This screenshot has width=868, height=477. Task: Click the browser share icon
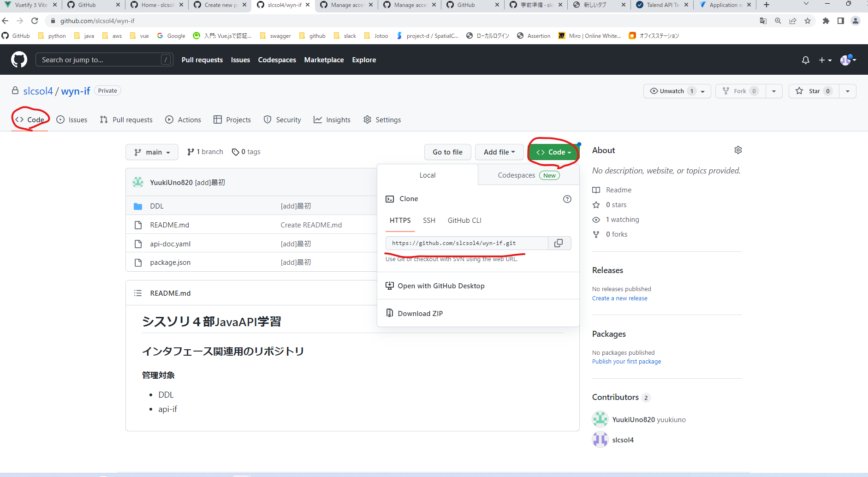[x=793, y=21]
